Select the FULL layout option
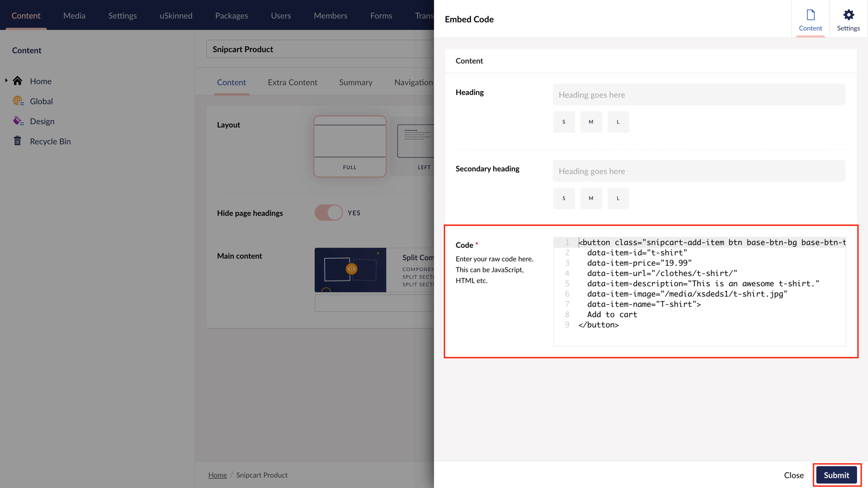868x488 pixels. coord(349,146)
